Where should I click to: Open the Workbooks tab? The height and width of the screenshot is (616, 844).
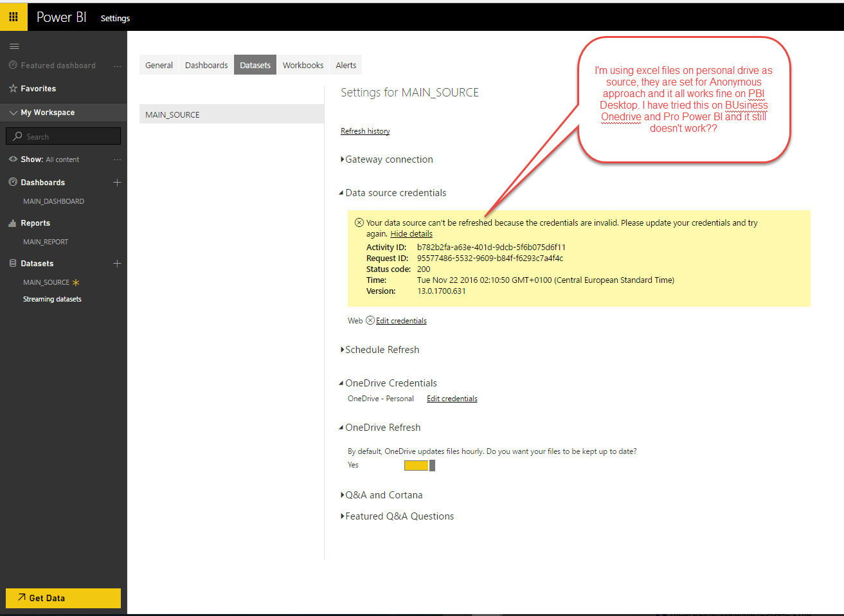point(303,65)
